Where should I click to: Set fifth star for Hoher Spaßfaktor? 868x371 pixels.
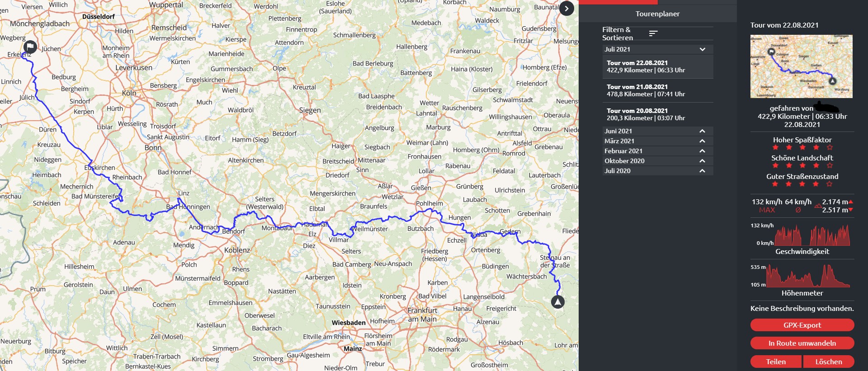830,148
